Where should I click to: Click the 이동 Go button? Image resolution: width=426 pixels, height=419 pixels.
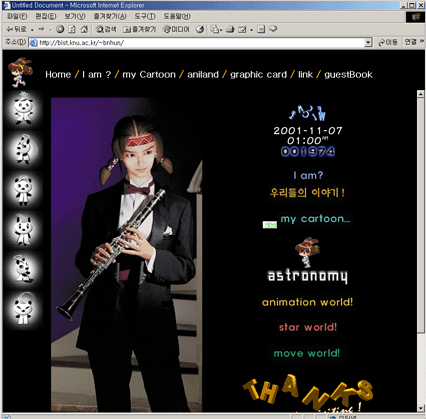388,42
